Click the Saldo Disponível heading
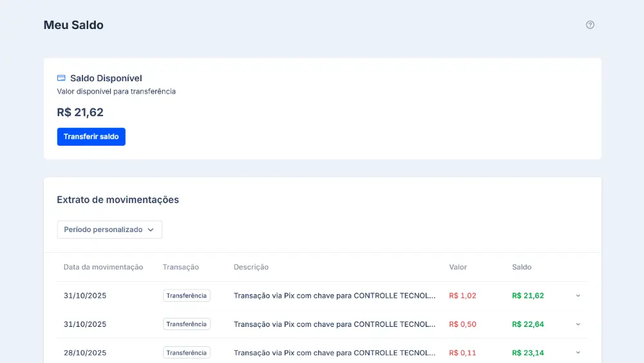The image size is (644, 363). [106, 78]
